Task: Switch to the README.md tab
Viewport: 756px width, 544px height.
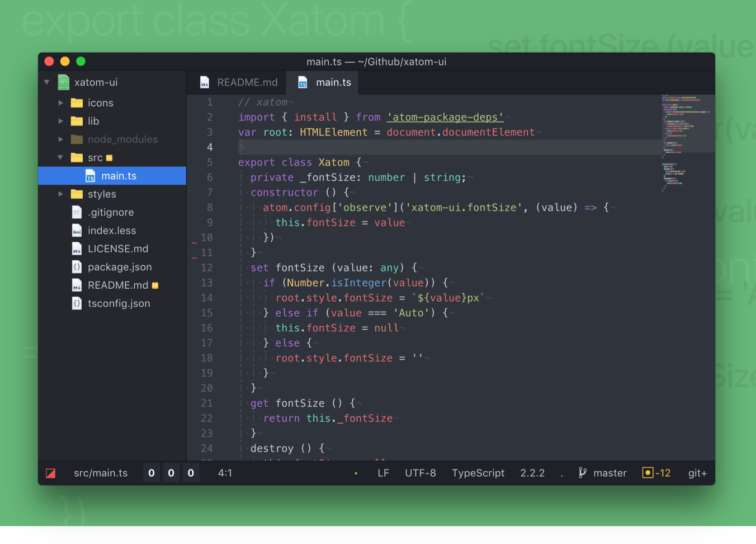Action: point(247,82)
